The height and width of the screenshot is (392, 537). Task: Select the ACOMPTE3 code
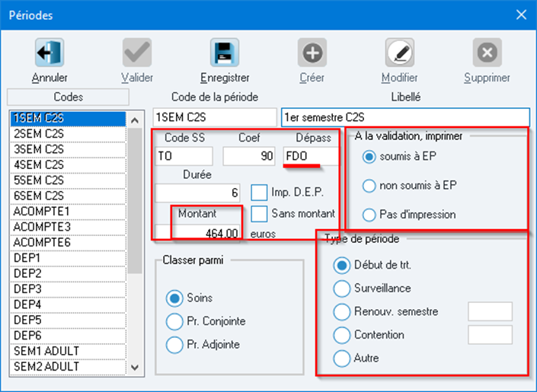(68, 227)
